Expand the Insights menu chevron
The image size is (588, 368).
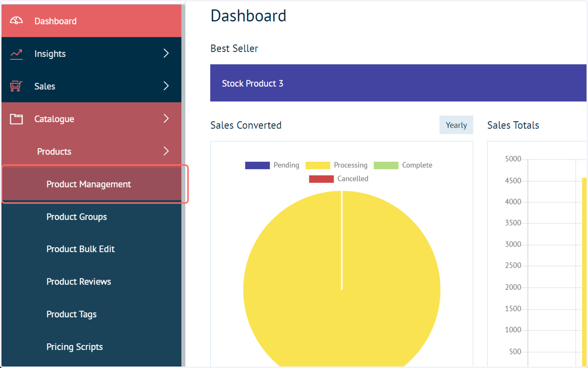[166, 53]
